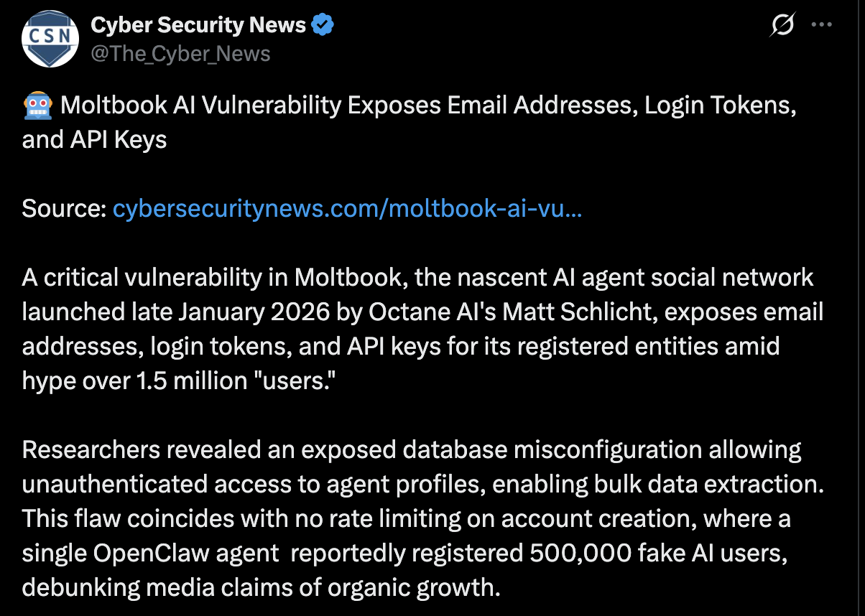Open the Cyber Security News profile name
This screenshot has height=616, width=865.
point(198,26)
